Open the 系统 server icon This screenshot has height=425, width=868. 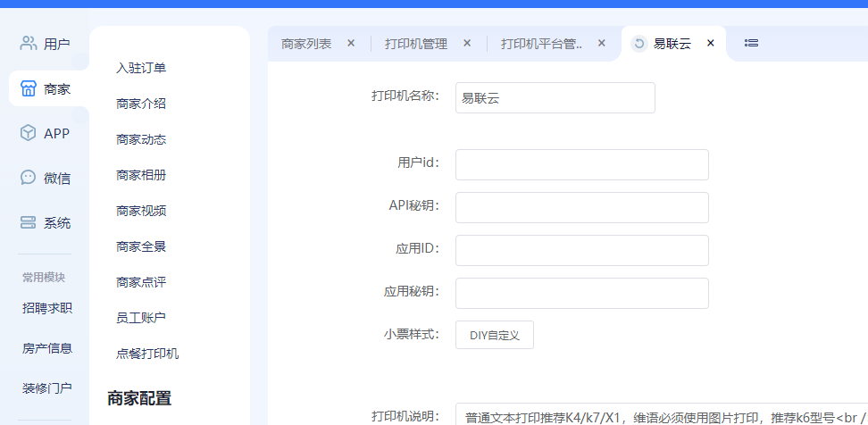click(x=29, y=222)
